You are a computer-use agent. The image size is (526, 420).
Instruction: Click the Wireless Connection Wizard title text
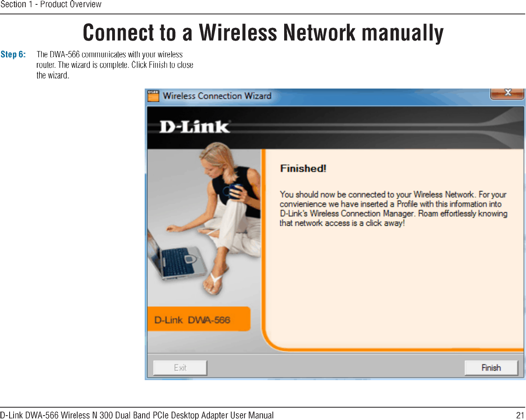(217, 96)
